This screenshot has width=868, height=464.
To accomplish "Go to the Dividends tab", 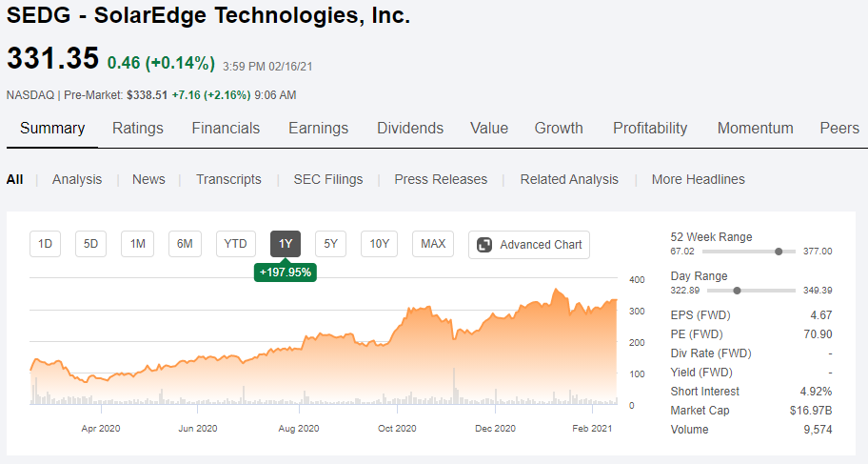I will coord(410,129).
